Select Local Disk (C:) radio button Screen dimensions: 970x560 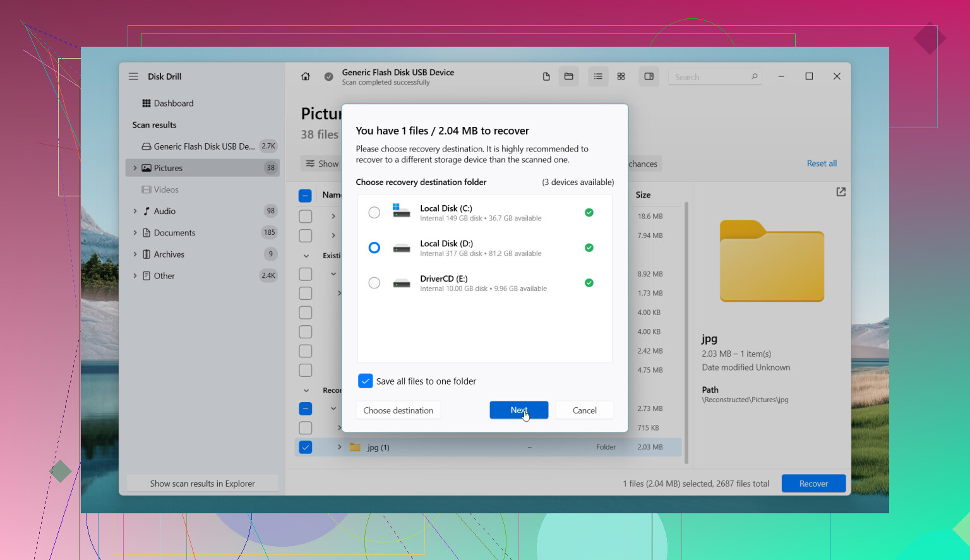tap(374, 213)
